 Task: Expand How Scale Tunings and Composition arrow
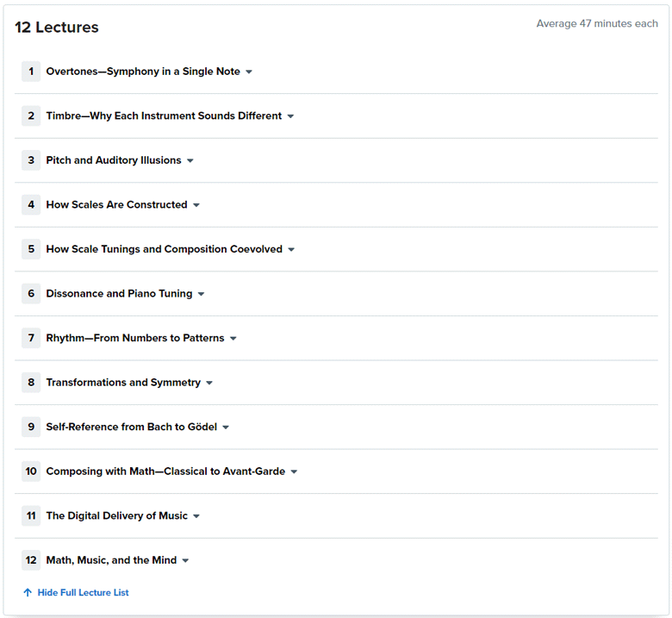point(291,250)
